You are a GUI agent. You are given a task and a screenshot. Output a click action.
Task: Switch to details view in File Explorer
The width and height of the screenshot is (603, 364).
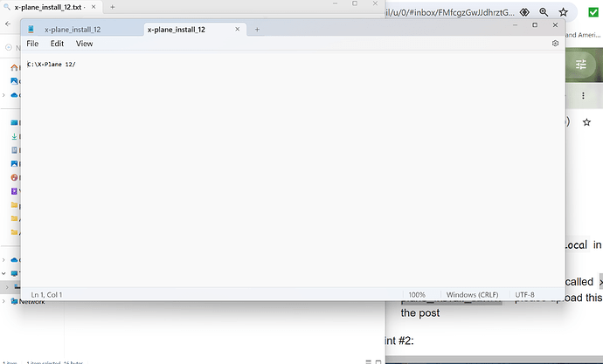pyautogui.click(x=369, y=361)
